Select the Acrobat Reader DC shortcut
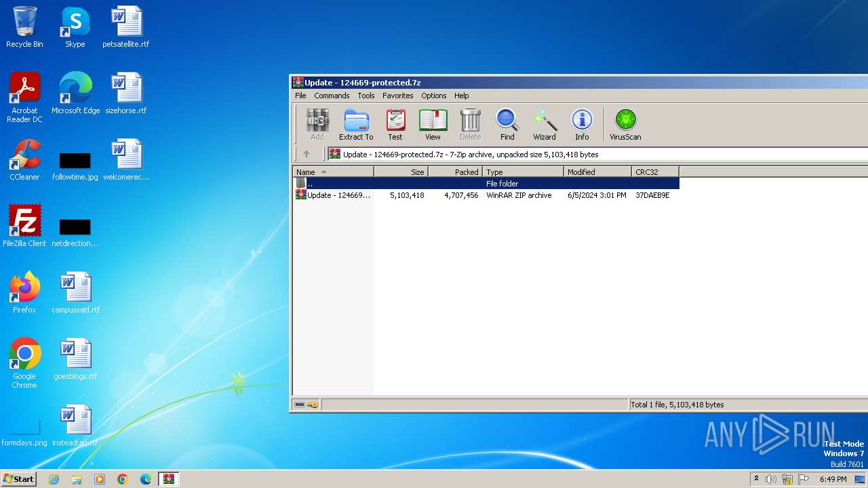 coord(24,98)
